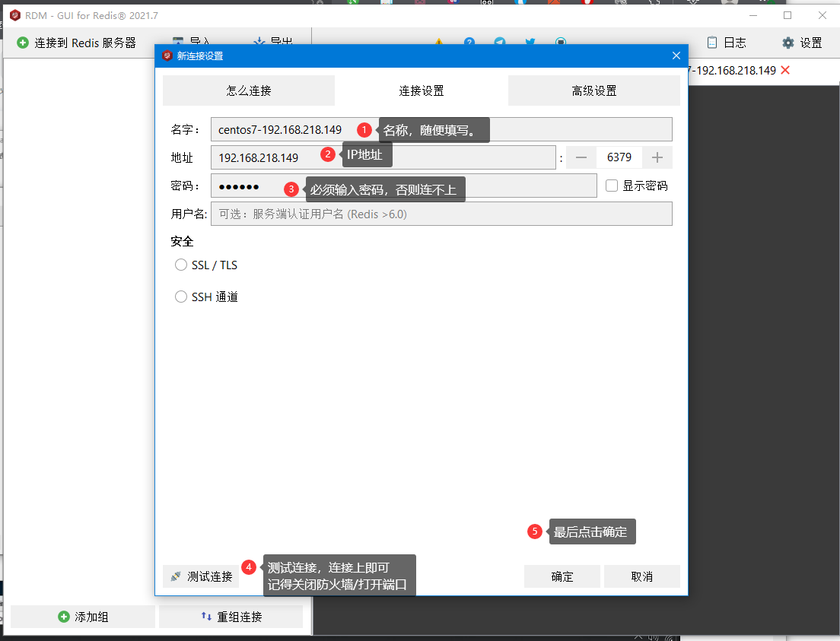Image resolution: width=840 pixels, height=641 pixels.
Task: Click the Twitter bird icon in toolbar
Action: tap(530, 41)
